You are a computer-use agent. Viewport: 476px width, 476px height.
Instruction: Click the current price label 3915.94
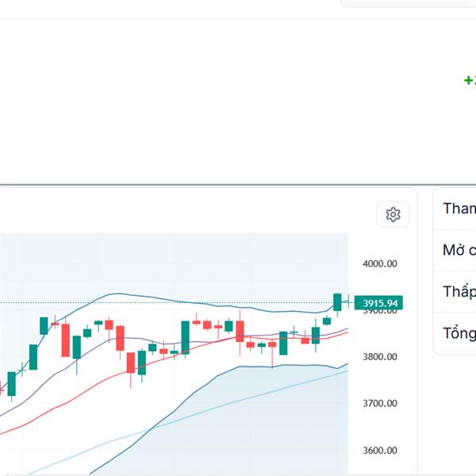(x=379, y=303)
